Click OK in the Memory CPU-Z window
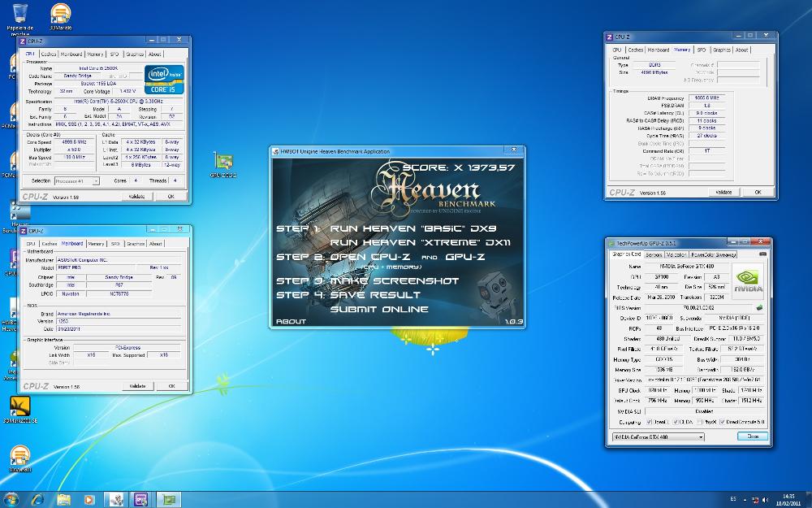 tap(758, 193)
